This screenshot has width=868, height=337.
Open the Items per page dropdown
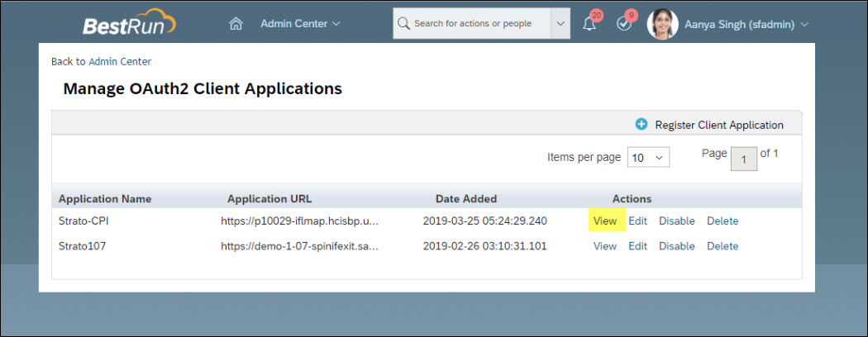click(648, 158)
